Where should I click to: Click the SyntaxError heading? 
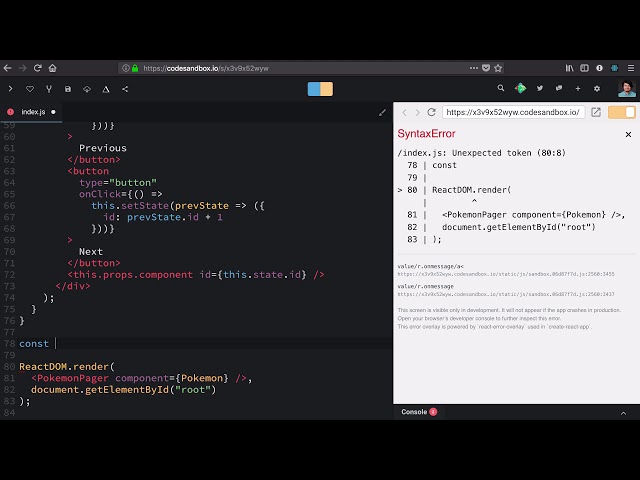pyautogui.click(x=427, y=134)
